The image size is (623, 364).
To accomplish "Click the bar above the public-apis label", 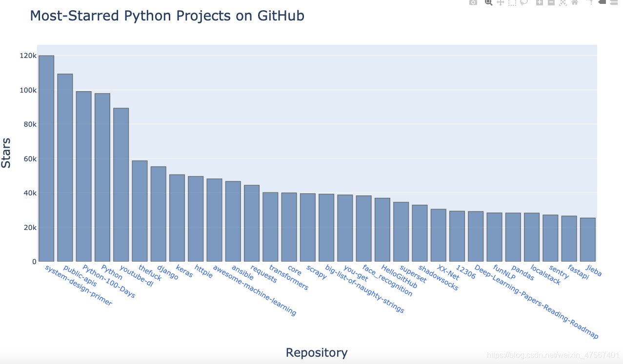I will [65, 168].
